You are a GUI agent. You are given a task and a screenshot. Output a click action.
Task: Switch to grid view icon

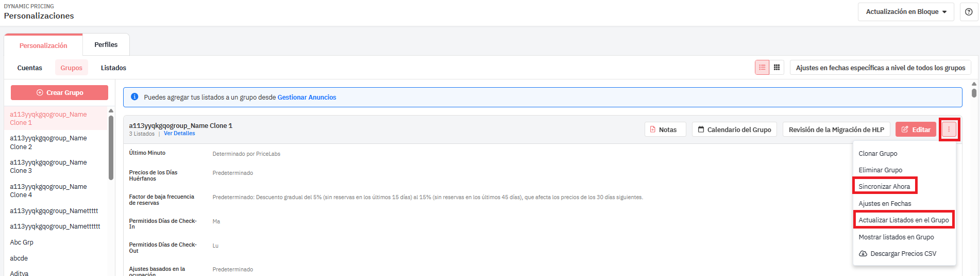point(776,68)
